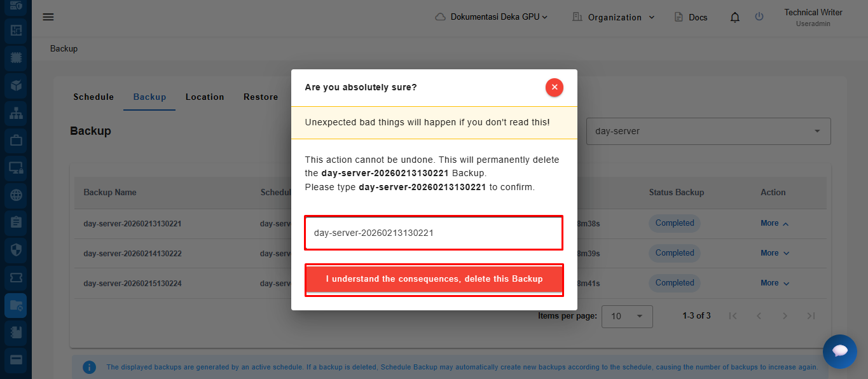Open the Docs link

(691, 17)
